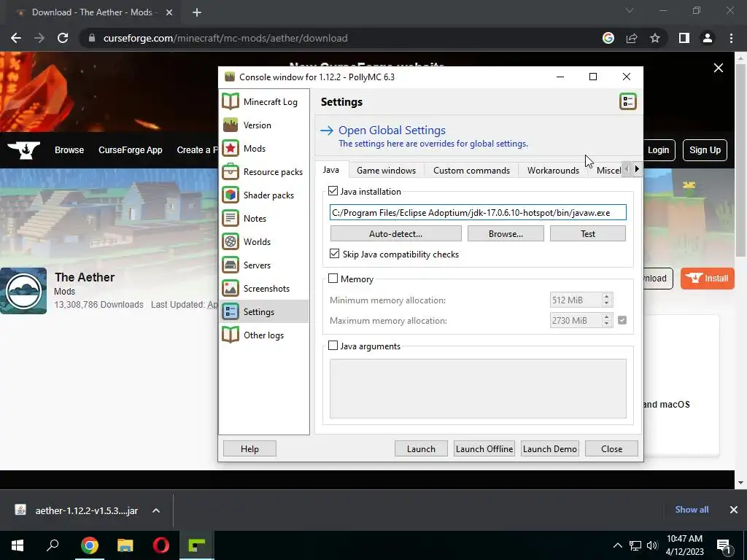Switch to the Custom commands tab
The height and width of the screenshot is (560, 747).
click(x=472, y=171)
